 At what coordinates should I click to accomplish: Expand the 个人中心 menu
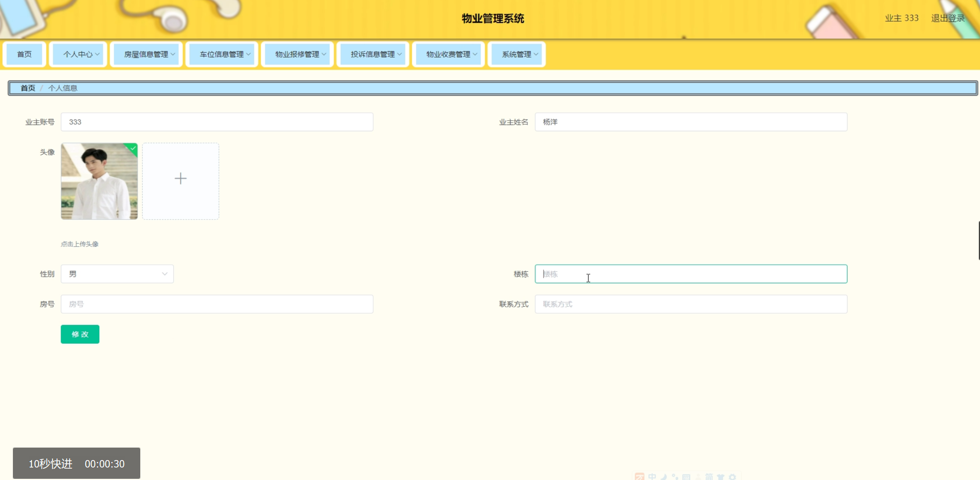pyautogui.click(x=78, y=54)
